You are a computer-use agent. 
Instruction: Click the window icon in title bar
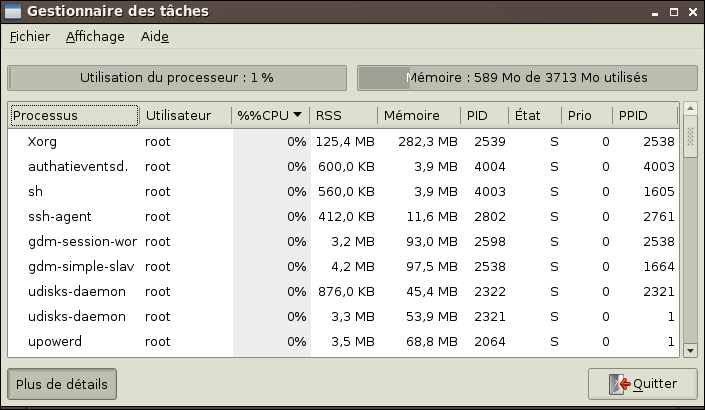[14, 9]
